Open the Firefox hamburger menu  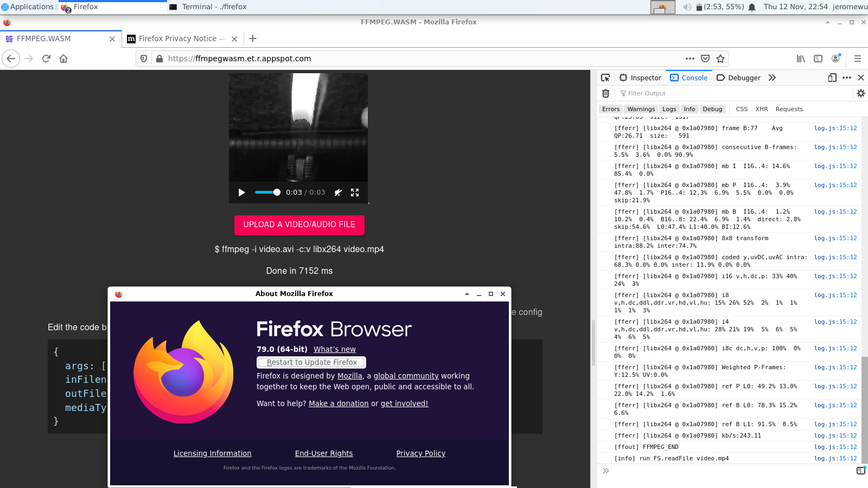pos(858,59)
